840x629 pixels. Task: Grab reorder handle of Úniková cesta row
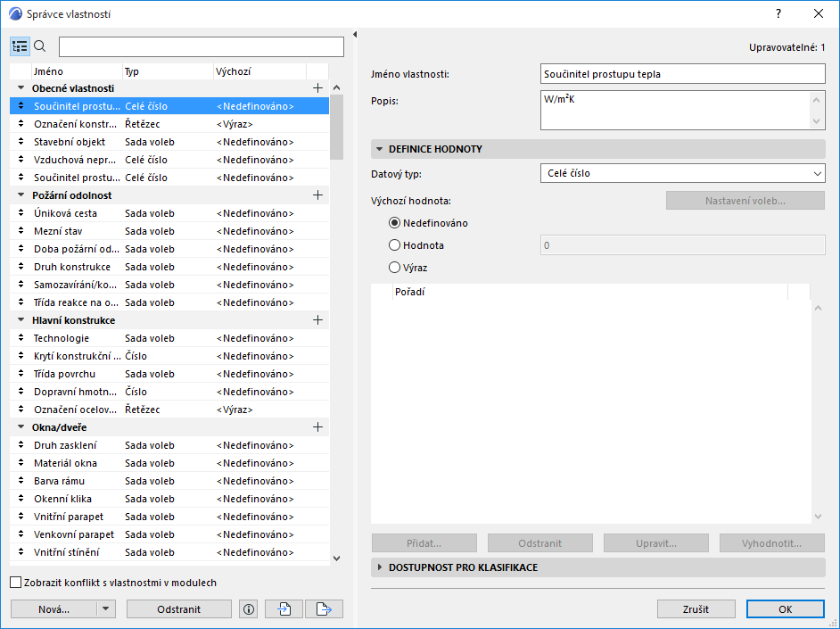pyautogui.click(x=21, y=212)
